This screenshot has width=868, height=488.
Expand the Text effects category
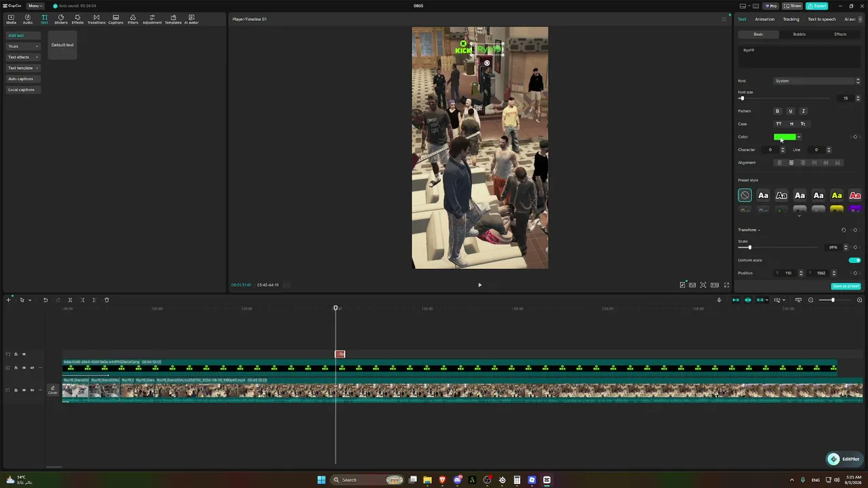tap(22, 57)
